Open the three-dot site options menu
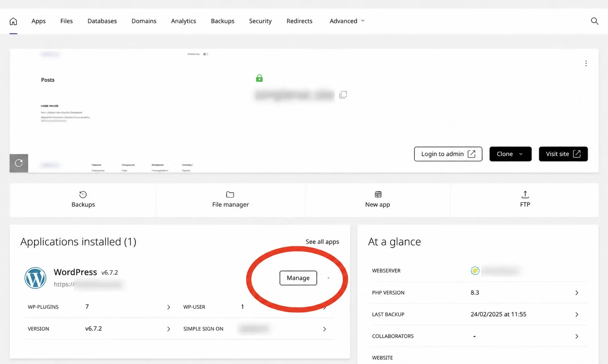Screen dimensions: 608x364 coord(586,63)
